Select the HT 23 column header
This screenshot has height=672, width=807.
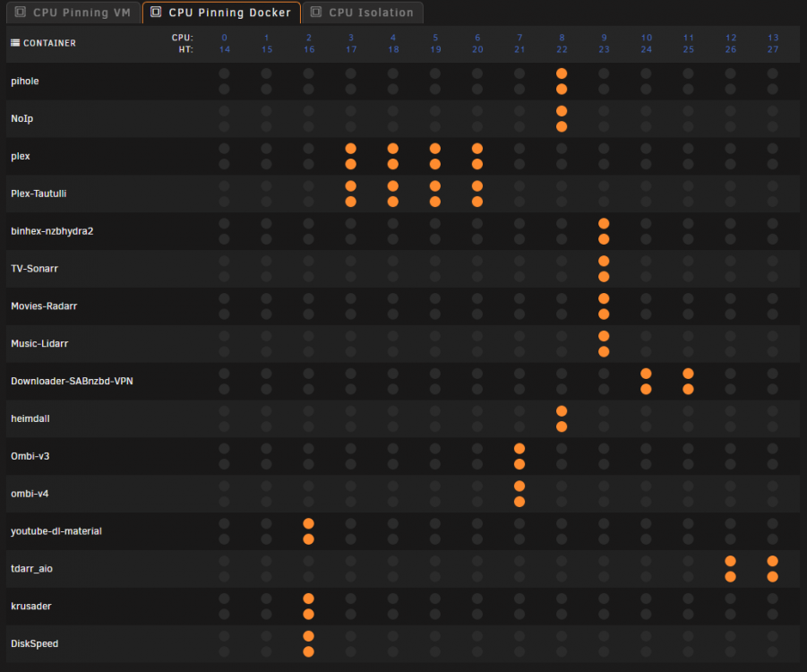[605, 49]
